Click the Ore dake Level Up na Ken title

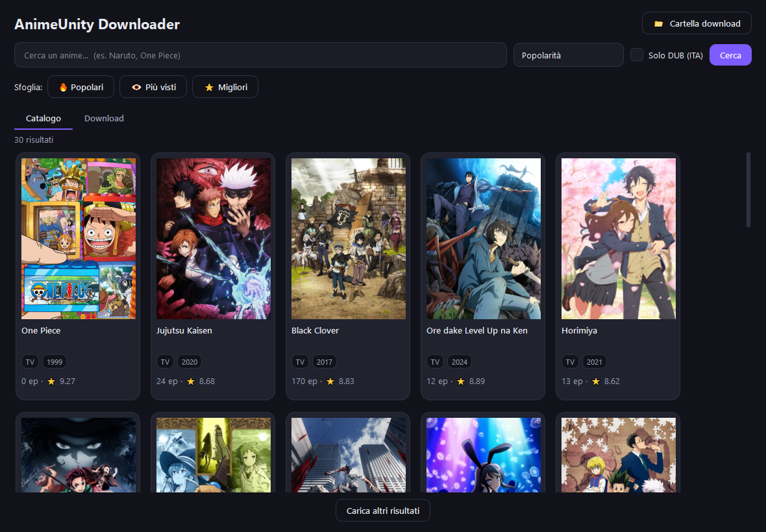[476, 330]
